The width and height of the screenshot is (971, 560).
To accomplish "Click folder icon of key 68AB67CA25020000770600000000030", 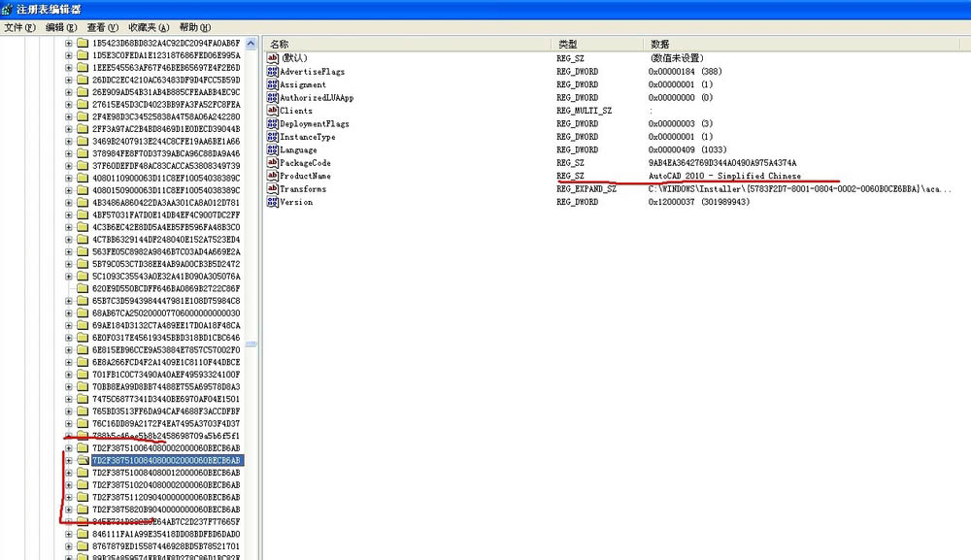I will point(83,313).
